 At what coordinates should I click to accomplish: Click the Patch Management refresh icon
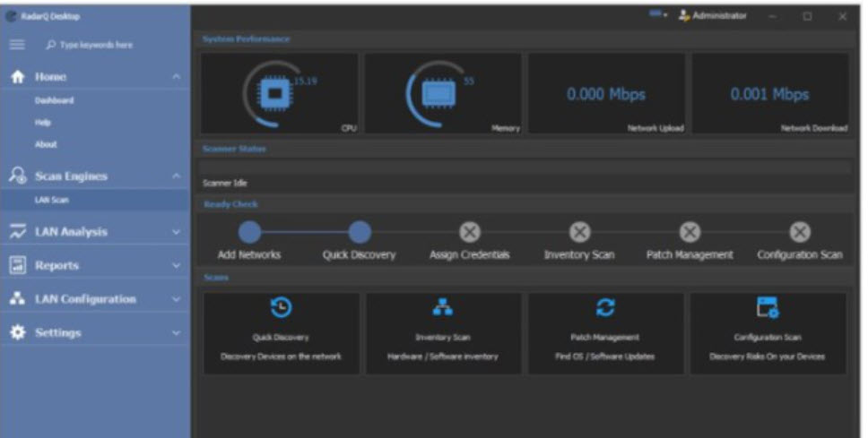tap(605, 307)
